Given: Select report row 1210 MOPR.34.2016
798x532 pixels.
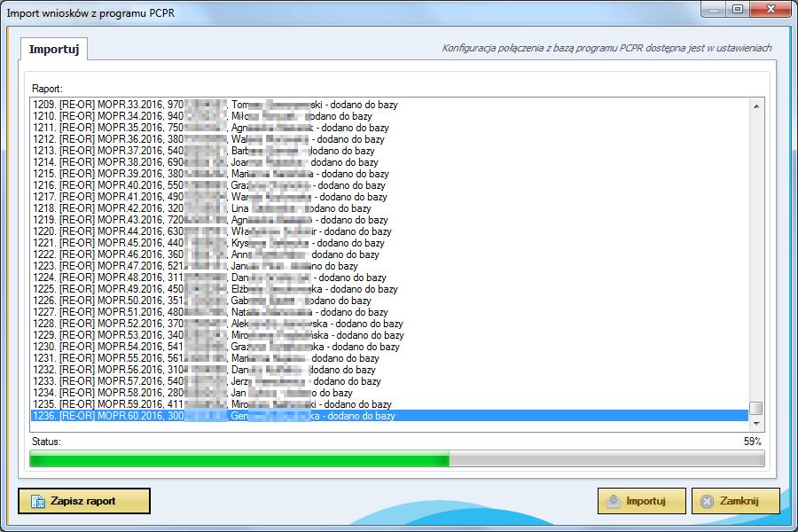Looking at the screenshot, I should 389,116.
